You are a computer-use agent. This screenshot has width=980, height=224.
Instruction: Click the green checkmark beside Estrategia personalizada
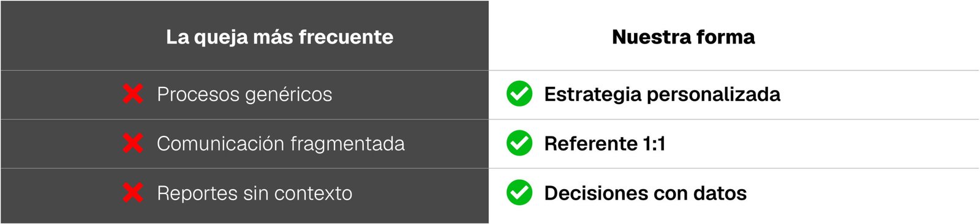tap(519, 94)
